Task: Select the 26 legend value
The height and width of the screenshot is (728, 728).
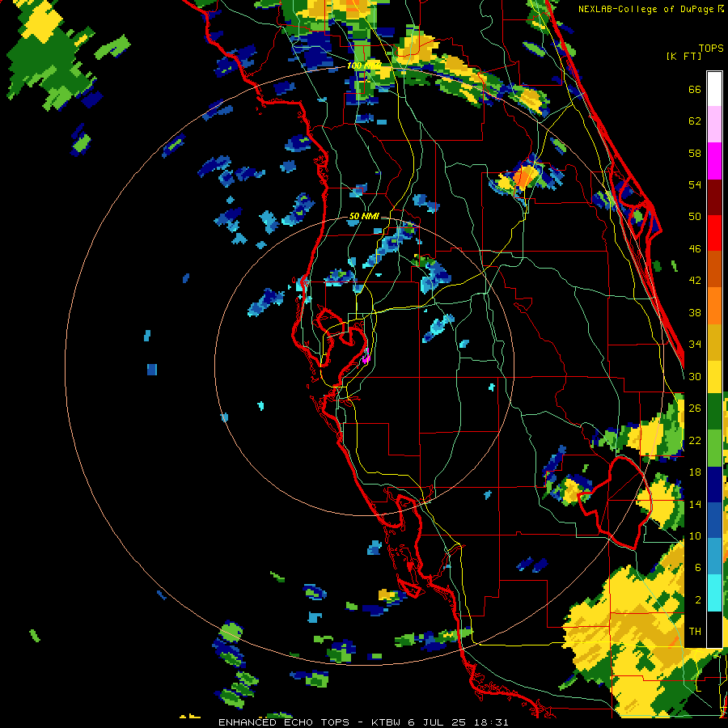Action: click(695, 408)
